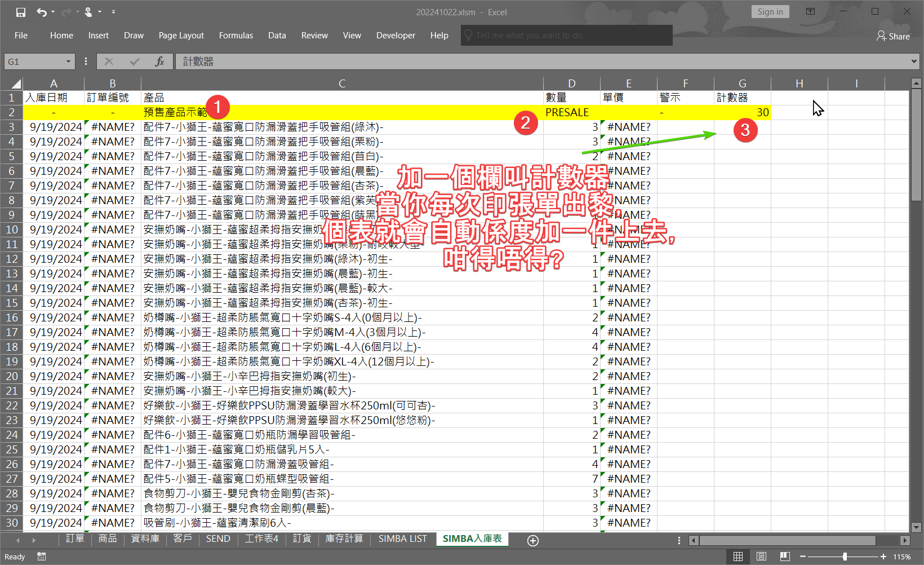Expand the formula bar with the chevron
Screen dimensions: 924x565
(914, 61)
